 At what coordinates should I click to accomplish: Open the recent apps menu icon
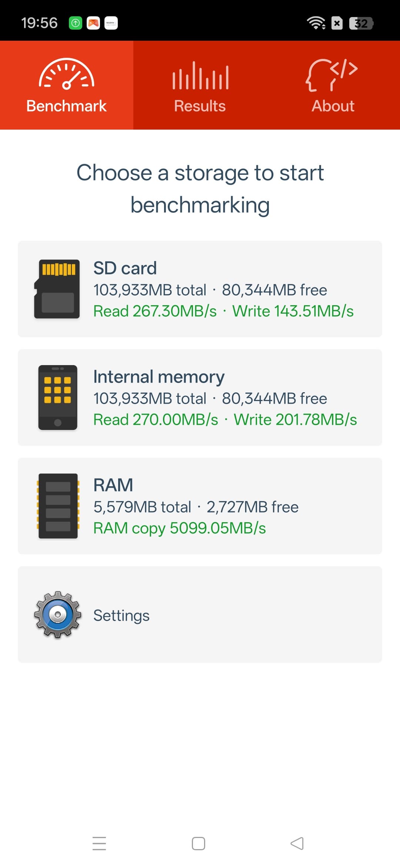point(99,844)
